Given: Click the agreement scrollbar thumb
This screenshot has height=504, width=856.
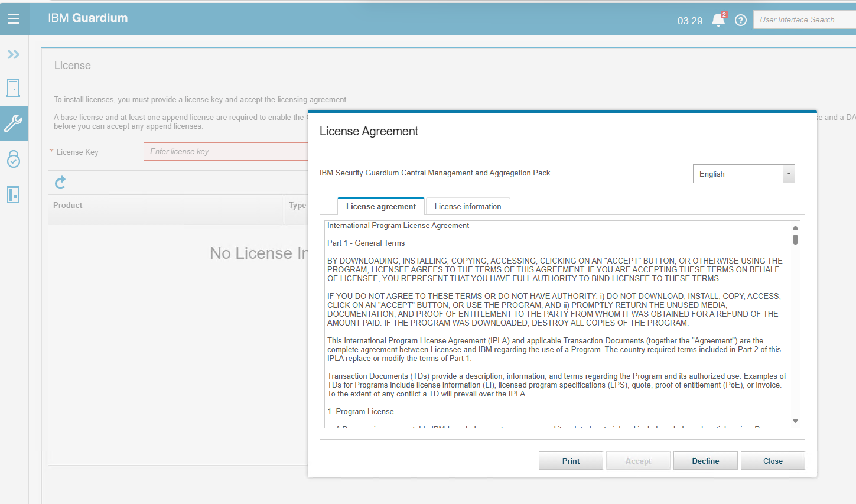Looking at the screenshot, I should 795,239.
